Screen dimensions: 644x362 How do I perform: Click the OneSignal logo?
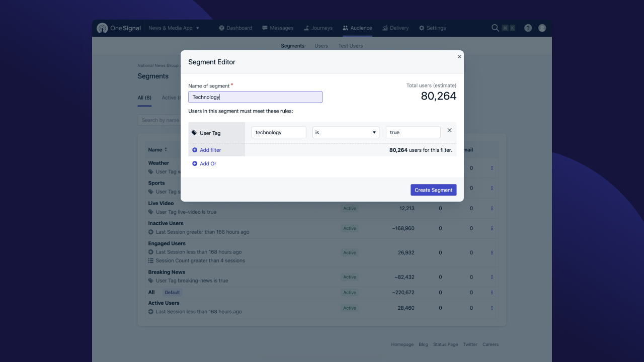[119, 28]
